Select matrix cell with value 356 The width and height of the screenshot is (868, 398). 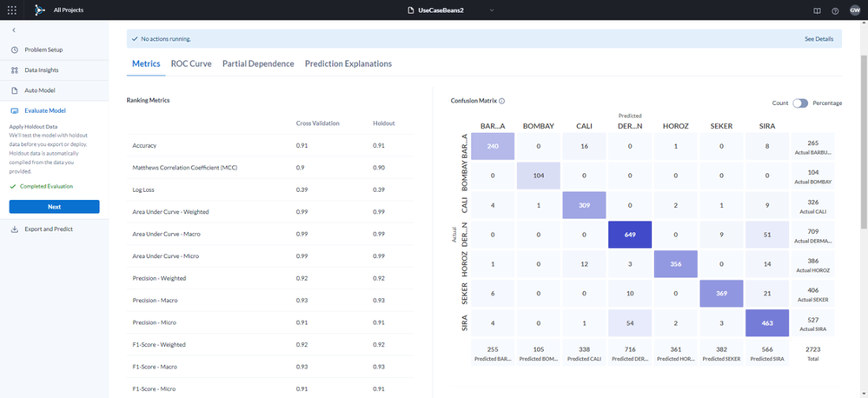click(674, 264)
